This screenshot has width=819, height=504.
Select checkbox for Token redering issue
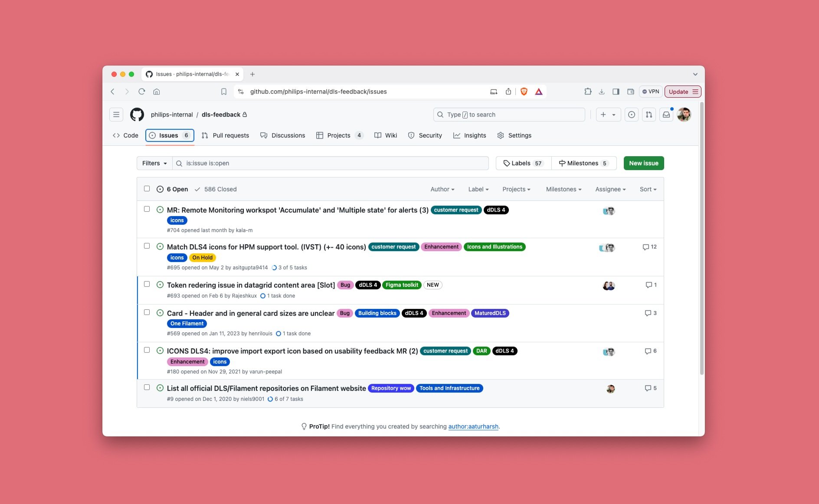[x=147, y=284]
